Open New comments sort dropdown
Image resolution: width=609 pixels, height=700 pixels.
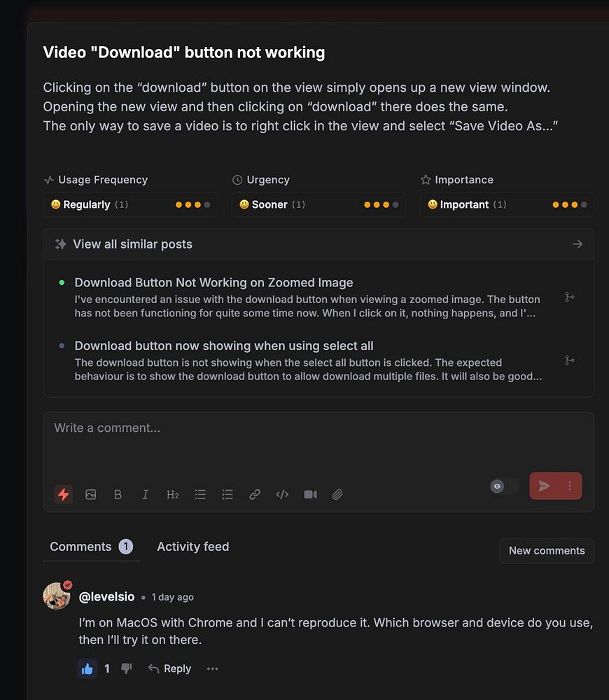pyautogui.click(x=547, y=550)
